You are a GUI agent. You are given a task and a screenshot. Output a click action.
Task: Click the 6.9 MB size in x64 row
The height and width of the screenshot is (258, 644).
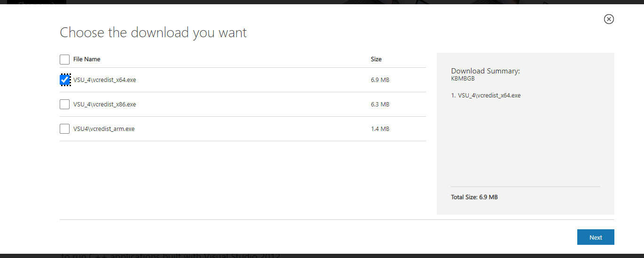[380, 80]
